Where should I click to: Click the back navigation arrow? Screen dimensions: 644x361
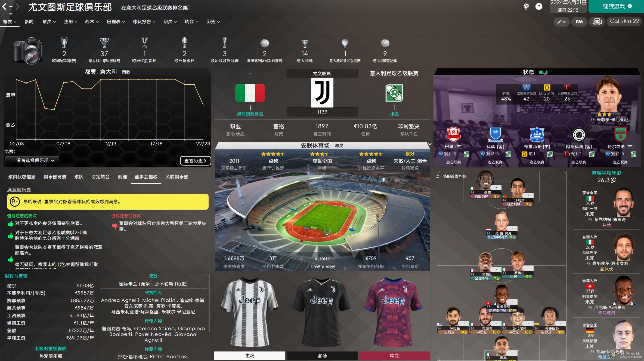4,7
